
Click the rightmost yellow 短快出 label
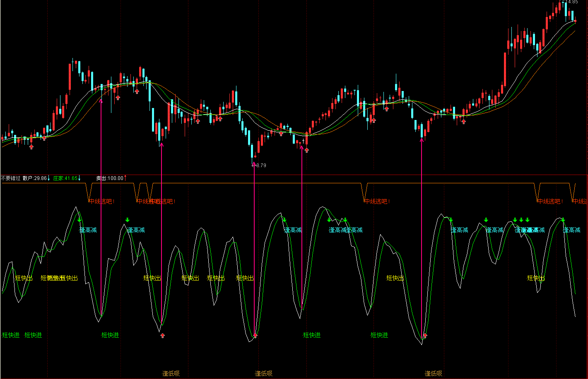[536, 278]
